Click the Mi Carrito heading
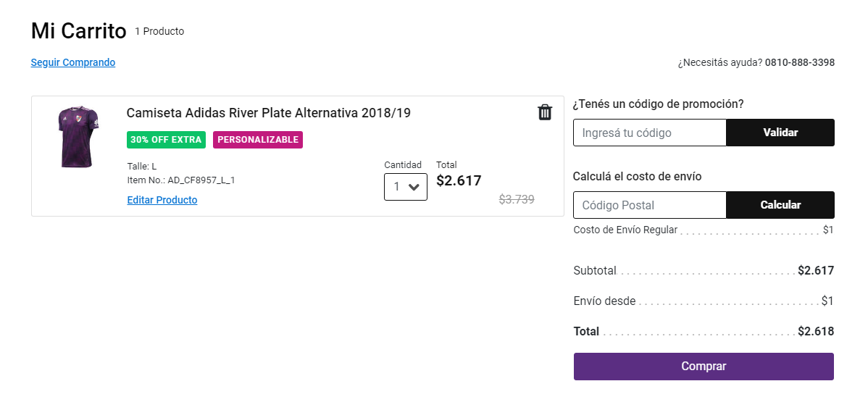 point(78,31)
